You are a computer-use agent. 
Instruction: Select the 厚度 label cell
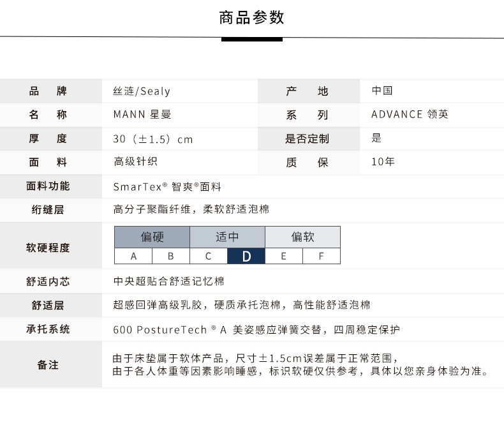[51, 138]
